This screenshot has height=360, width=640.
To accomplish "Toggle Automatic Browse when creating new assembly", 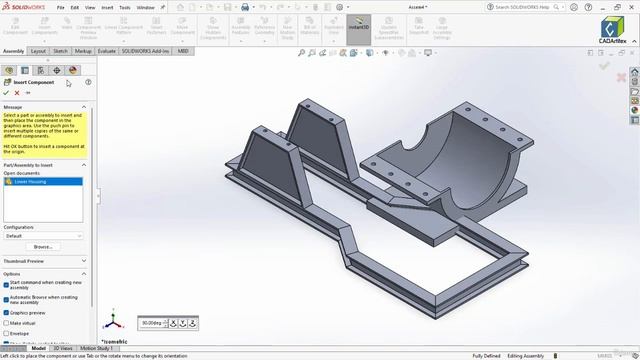I will (6, 300).
